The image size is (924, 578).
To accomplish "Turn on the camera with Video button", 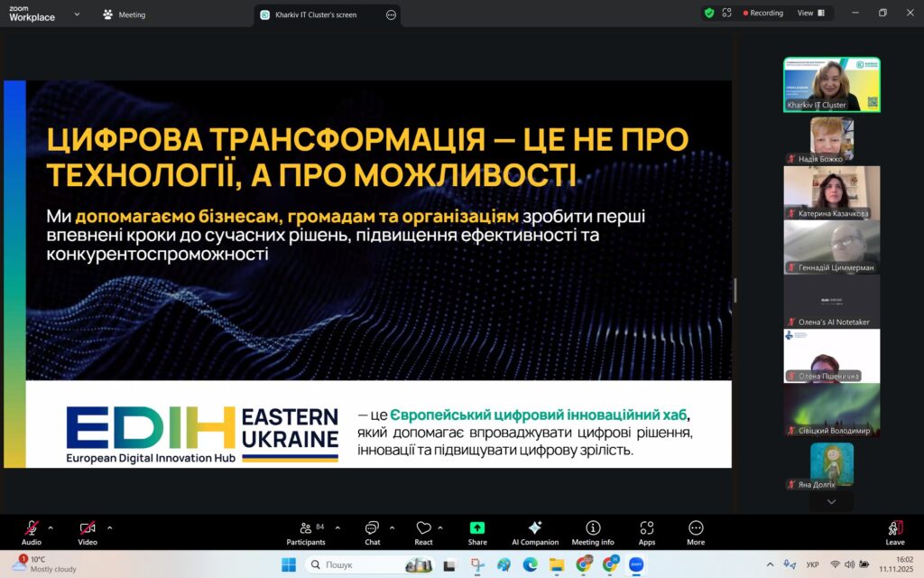I will point(88,529).
